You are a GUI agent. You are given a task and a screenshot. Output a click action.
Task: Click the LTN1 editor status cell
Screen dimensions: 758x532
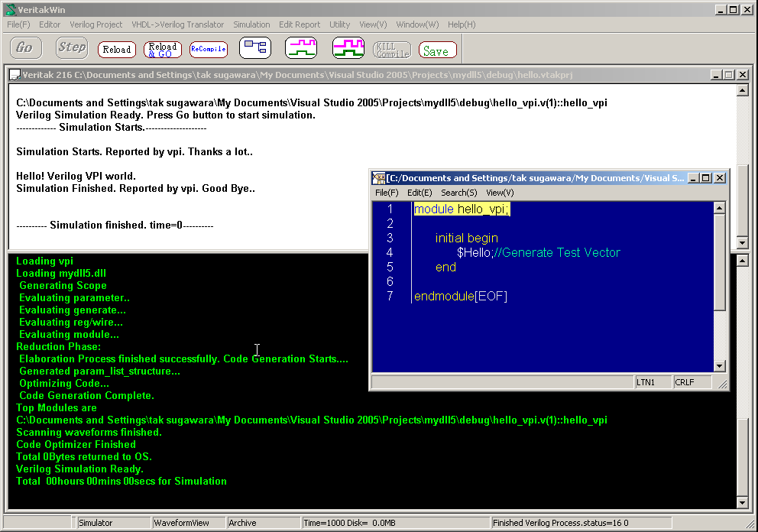[653, 382]
